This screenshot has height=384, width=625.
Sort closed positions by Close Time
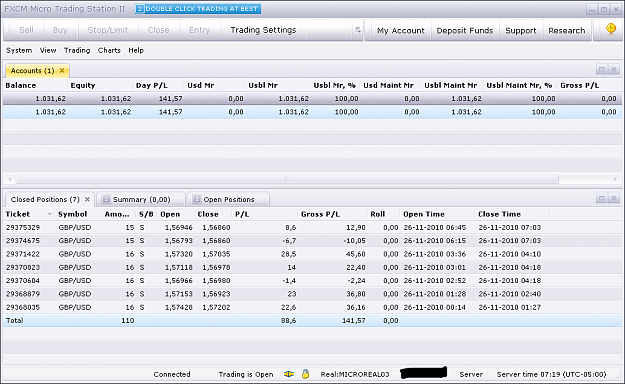[x=499, y=214]
